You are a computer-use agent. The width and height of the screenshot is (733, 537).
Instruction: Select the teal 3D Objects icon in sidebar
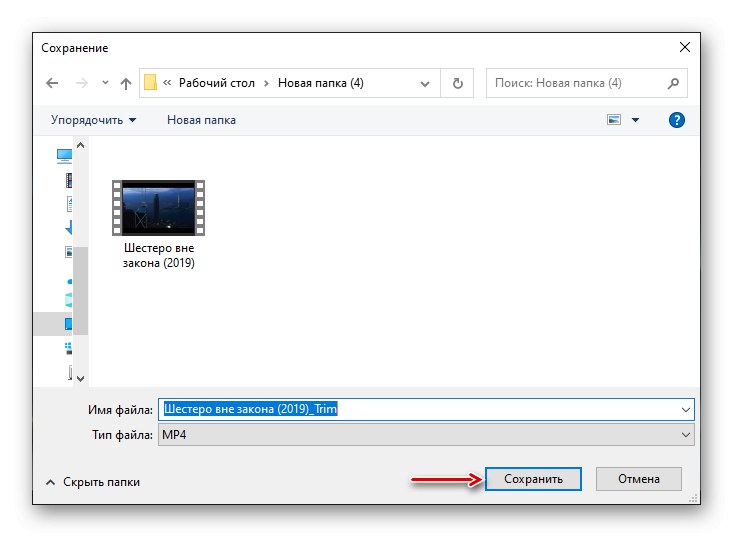point(69,300)
